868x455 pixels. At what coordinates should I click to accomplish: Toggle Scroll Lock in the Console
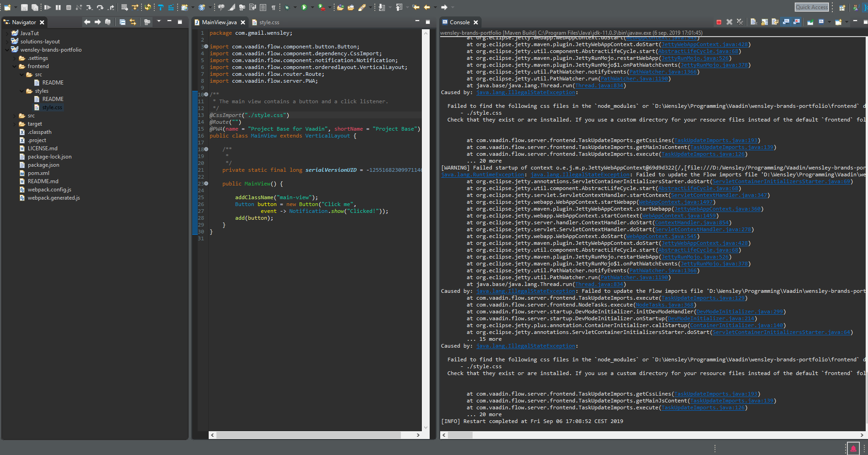click(764, 22)
